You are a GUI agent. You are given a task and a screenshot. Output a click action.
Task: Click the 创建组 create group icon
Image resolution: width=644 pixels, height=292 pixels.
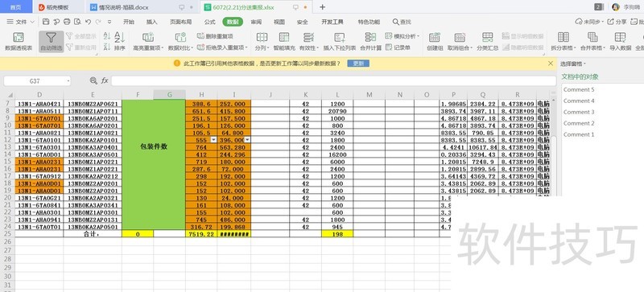435,42
